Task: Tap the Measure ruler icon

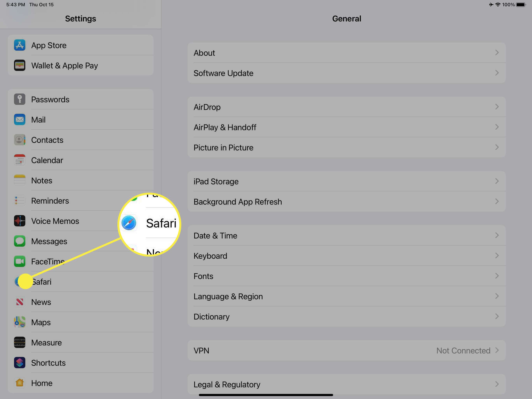Action: coord(19,342)
